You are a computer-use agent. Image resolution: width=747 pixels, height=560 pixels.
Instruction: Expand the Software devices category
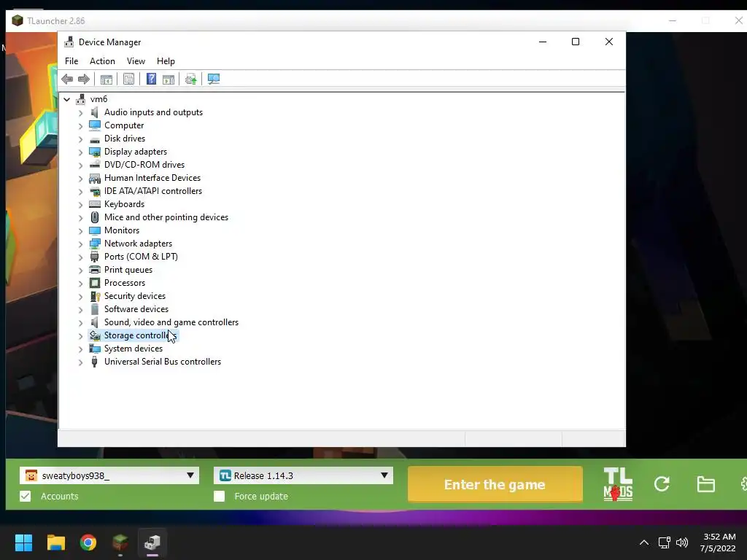[80, 309]
